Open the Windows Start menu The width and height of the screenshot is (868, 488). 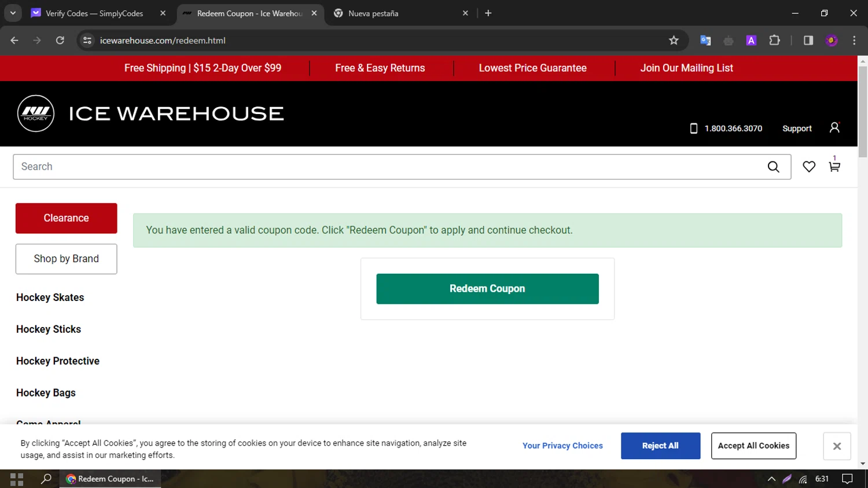[x=17, y=479]
